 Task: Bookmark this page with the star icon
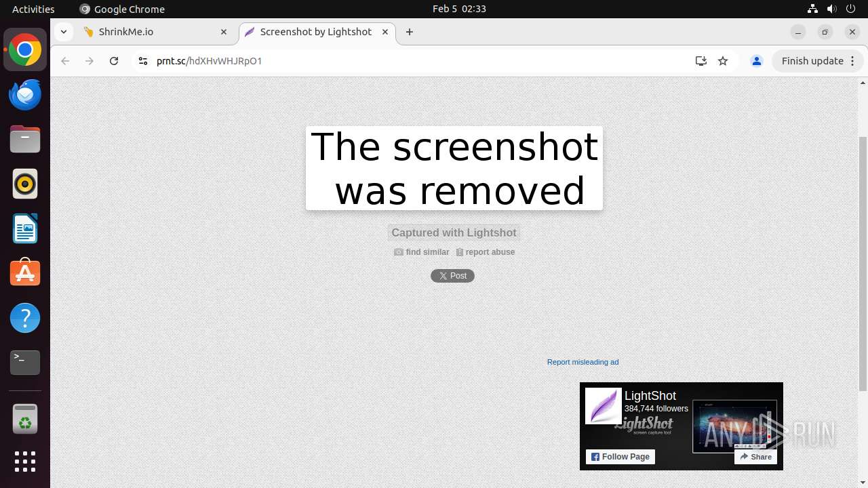(x=723, y=61)
